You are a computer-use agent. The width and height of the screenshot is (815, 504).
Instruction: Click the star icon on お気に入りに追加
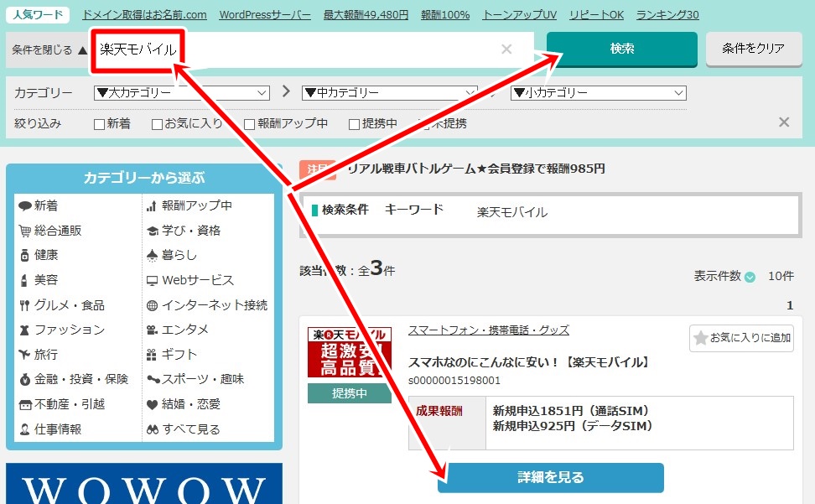click(701, 338)
